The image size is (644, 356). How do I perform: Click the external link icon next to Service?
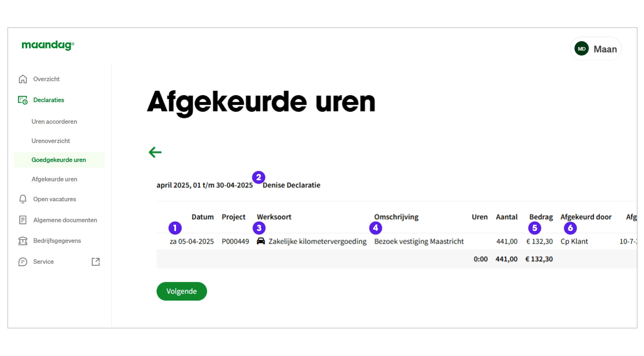pos(95,262)
